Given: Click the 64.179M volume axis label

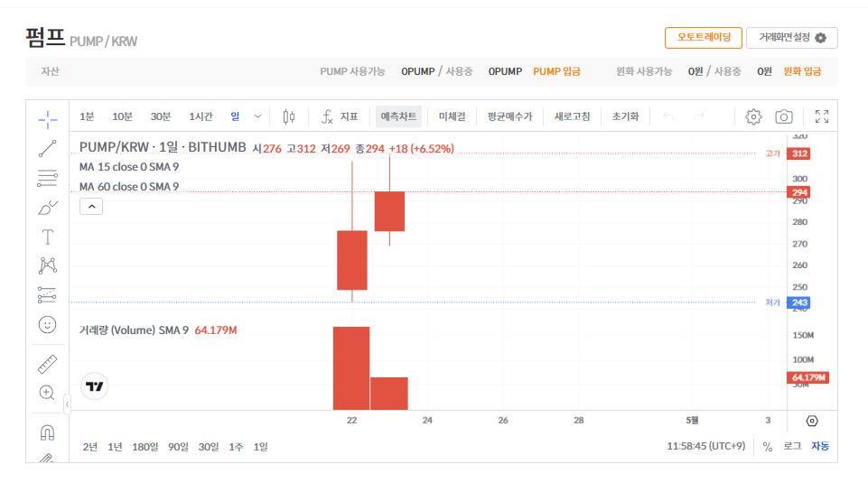Looking at the screenshot, I should [x=807, y=377].
